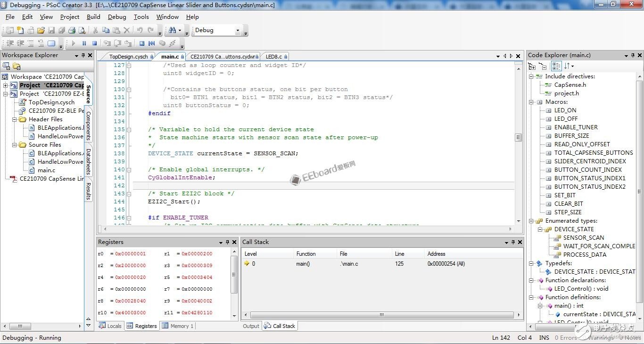Viewport: 644px width, 344px height.
Task: Open the Find binoculars tool
Action: point(172,30)
